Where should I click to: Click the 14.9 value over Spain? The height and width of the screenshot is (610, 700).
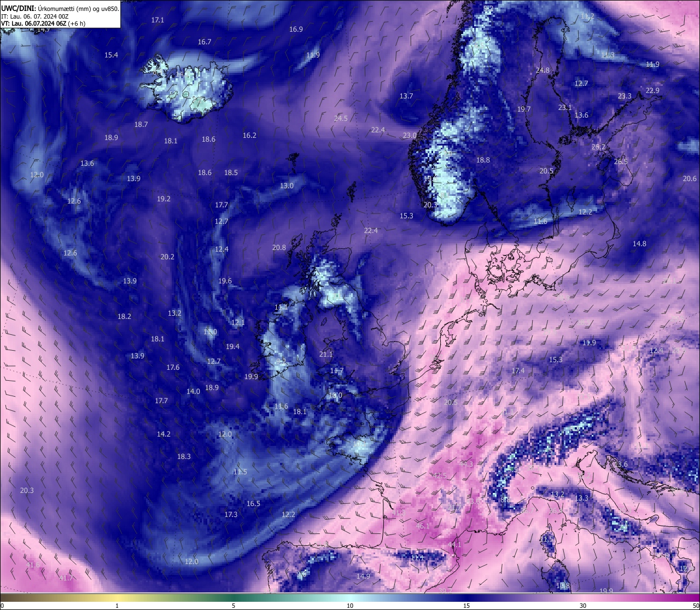point(363,576)
